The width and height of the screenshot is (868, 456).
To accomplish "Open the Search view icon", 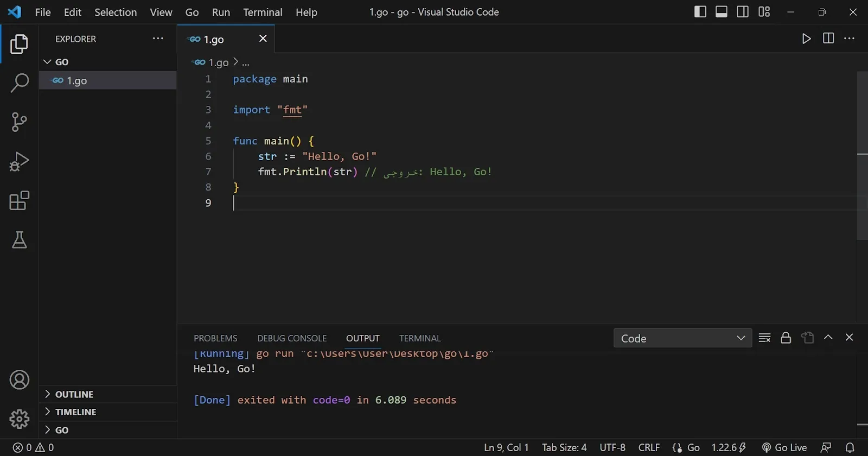I will pyautogui.click(x=19, y=83).
